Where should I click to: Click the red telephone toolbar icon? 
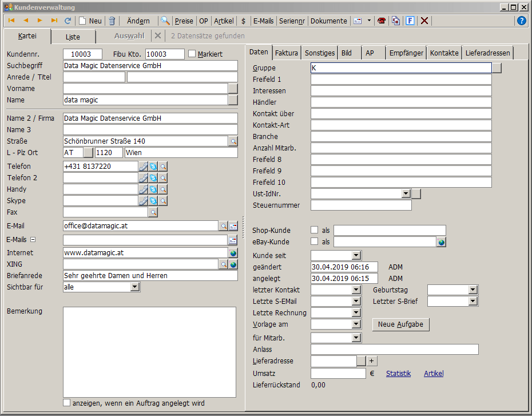tap(382, 21)
